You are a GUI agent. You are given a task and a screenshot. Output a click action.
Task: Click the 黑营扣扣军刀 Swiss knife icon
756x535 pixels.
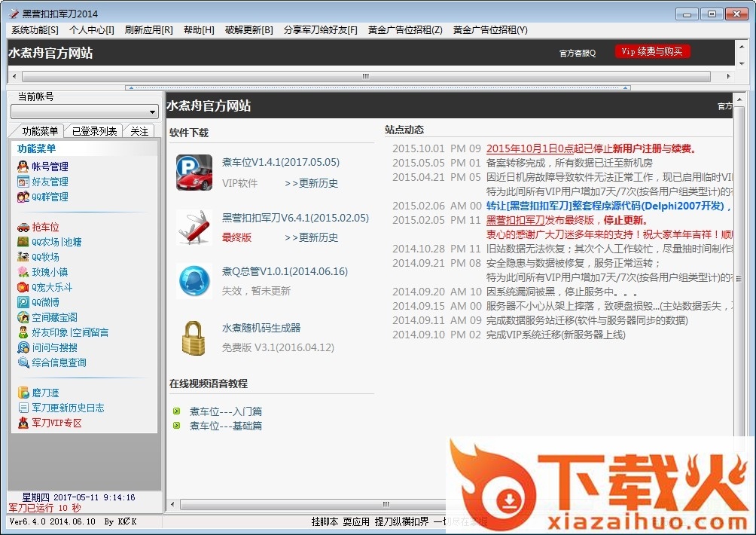pyautogui.click(x=194, y=228)
